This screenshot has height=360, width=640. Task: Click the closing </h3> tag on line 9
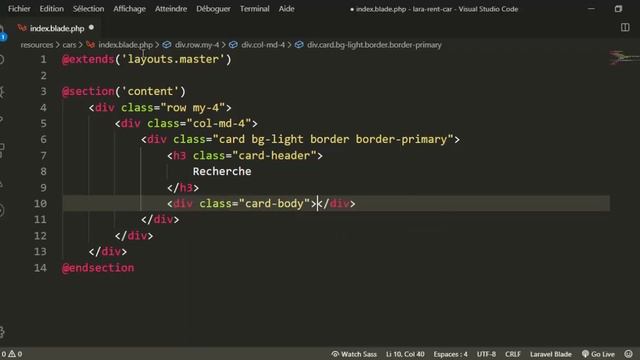pos(183,188)
